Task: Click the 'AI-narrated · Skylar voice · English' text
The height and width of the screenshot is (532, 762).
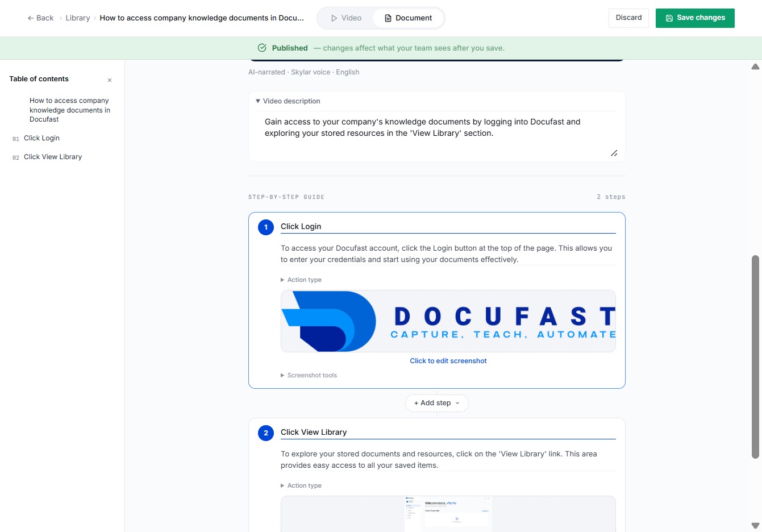Action: click(x=303, y=72)
